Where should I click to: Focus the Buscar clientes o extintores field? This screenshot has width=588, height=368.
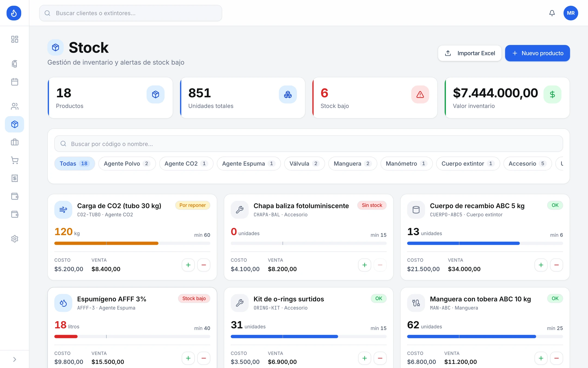[131, 13]
